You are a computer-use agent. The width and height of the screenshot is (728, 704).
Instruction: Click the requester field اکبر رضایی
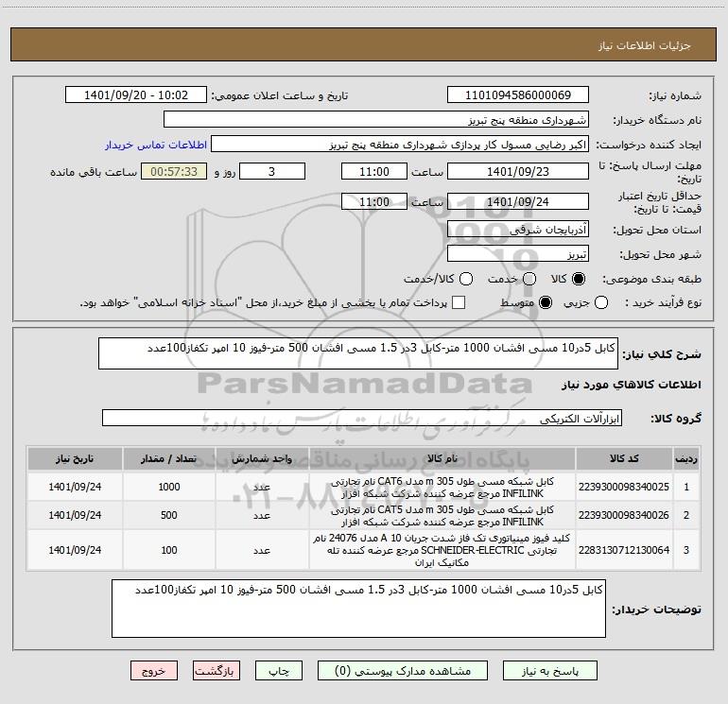(x=400, y=145)
